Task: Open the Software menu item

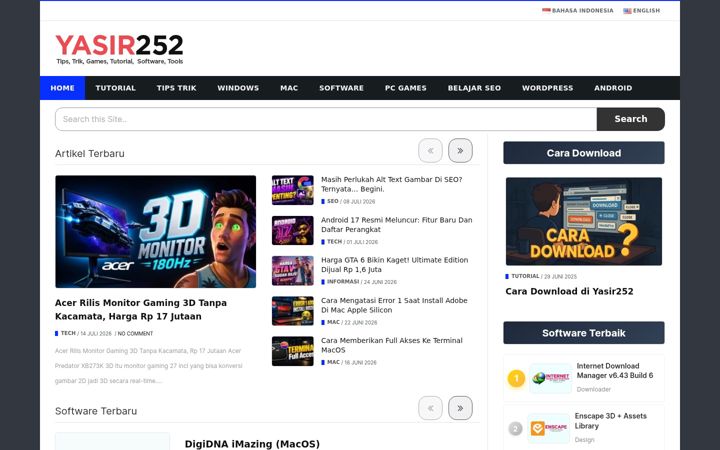Action: click(341, 88)
